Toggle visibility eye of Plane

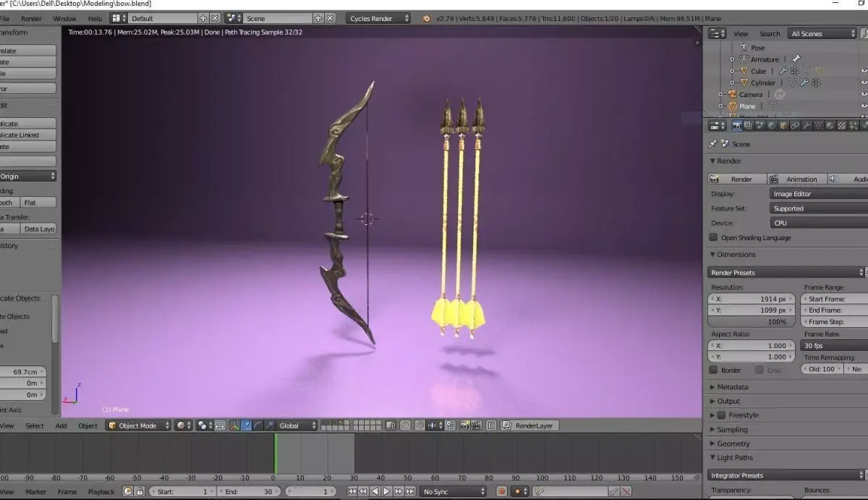(x=864, y=106)
